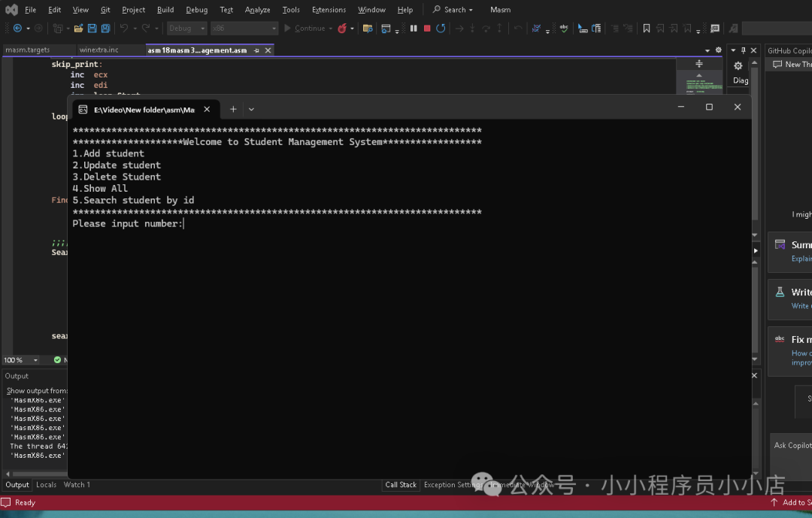Click the Navigate Backward arrow icon
Viewport: 812px width, 518px height.
[x=17, y=29]
